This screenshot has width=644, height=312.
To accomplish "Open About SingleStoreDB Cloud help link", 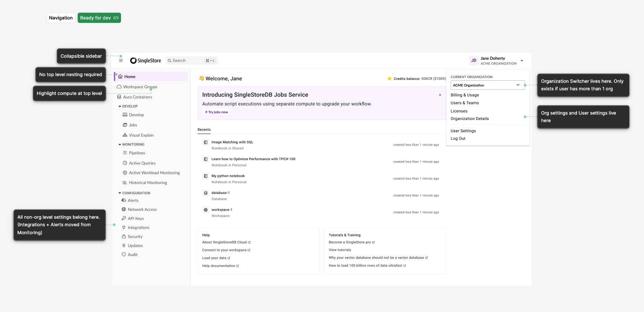I will click(226, 242).
